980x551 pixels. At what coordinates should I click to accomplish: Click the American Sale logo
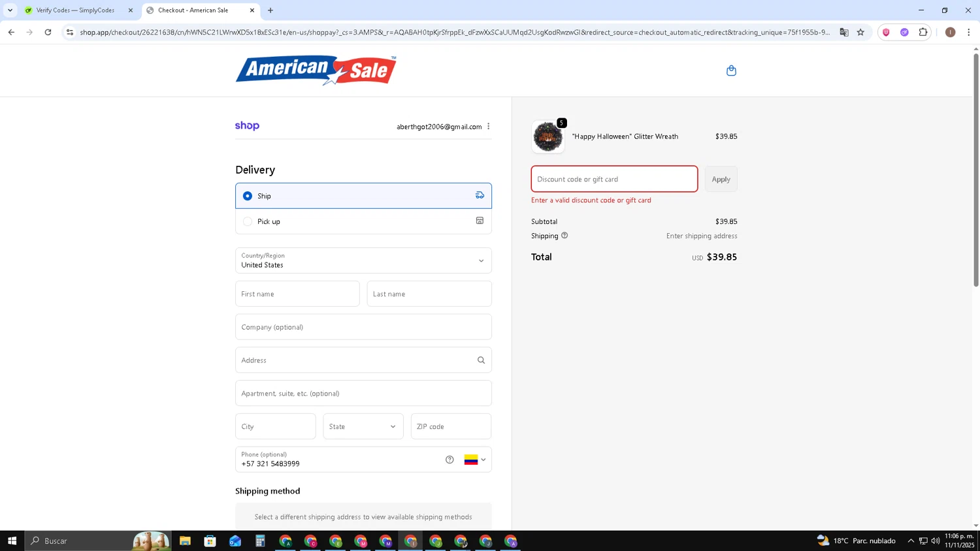(316, 71)
